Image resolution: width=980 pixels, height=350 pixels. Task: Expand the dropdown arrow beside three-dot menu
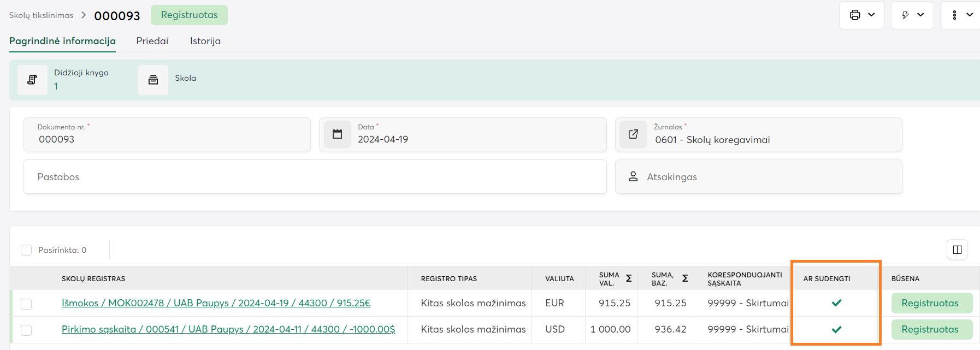click(970, 15)
